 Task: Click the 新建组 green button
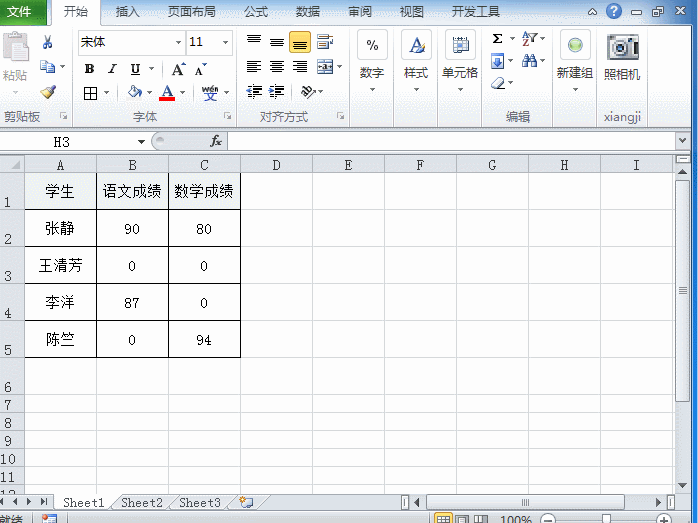[x=575, y=45]
